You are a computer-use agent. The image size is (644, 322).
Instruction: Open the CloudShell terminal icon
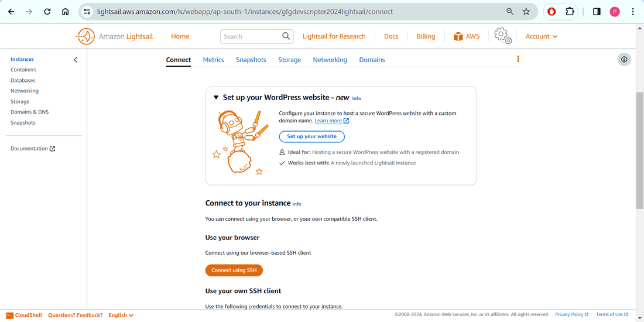tap(10, 315)
